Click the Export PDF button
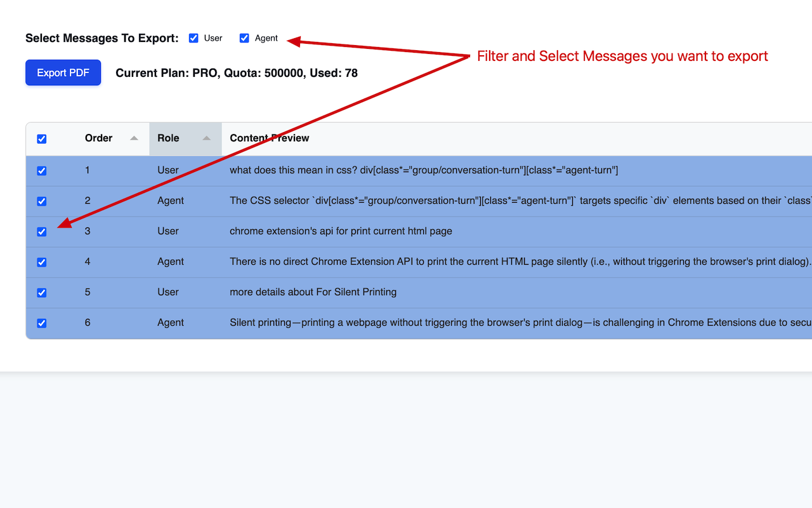The image size is (812, 508). [x=63, y=72]
